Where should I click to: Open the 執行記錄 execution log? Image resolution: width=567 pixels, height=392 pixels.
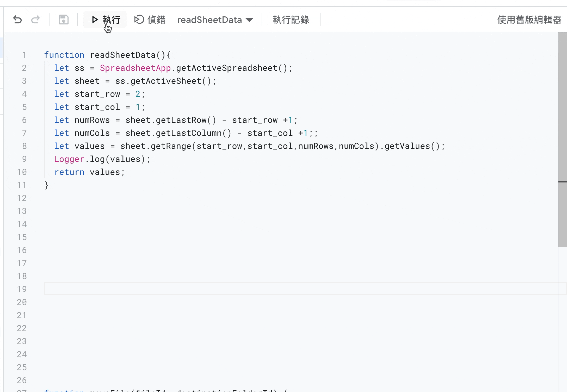[x=291, y=20]
